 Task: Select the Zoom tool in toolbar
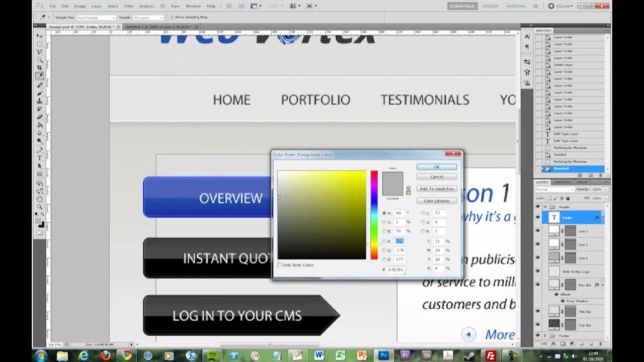(x=40, y=206)
